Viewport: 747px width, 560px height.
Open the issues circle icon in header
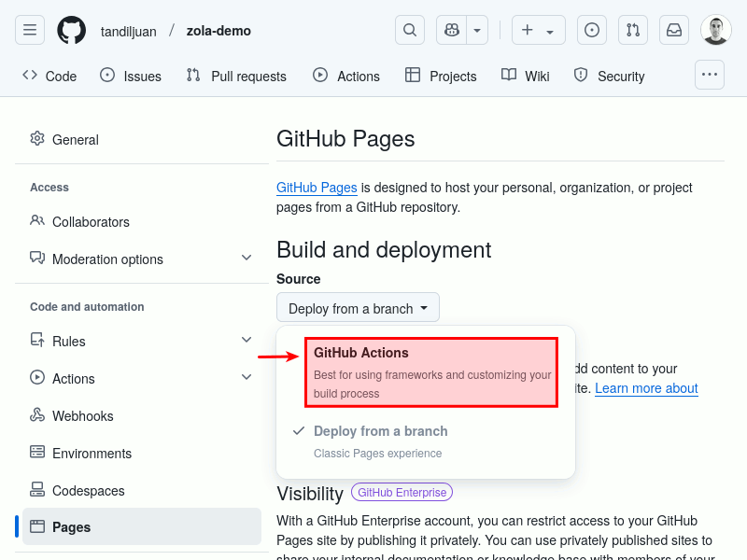click(x=592, y=30)
